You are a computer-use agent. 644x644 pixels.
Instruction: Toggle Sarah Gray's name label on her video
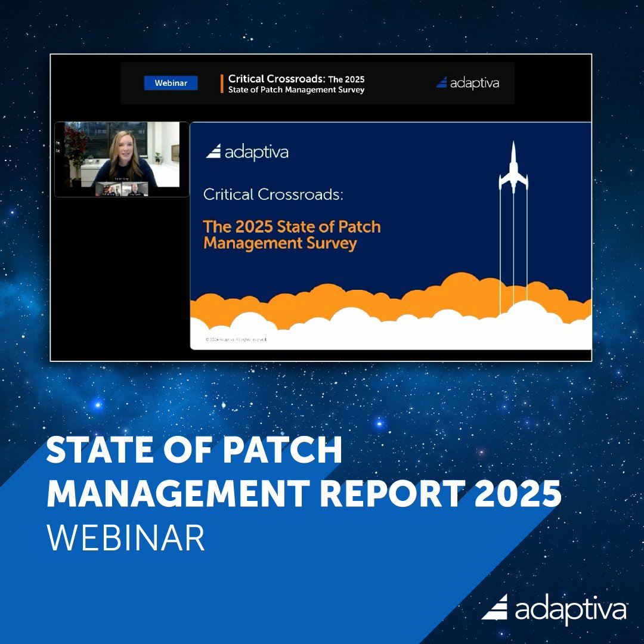click(122, 178)
